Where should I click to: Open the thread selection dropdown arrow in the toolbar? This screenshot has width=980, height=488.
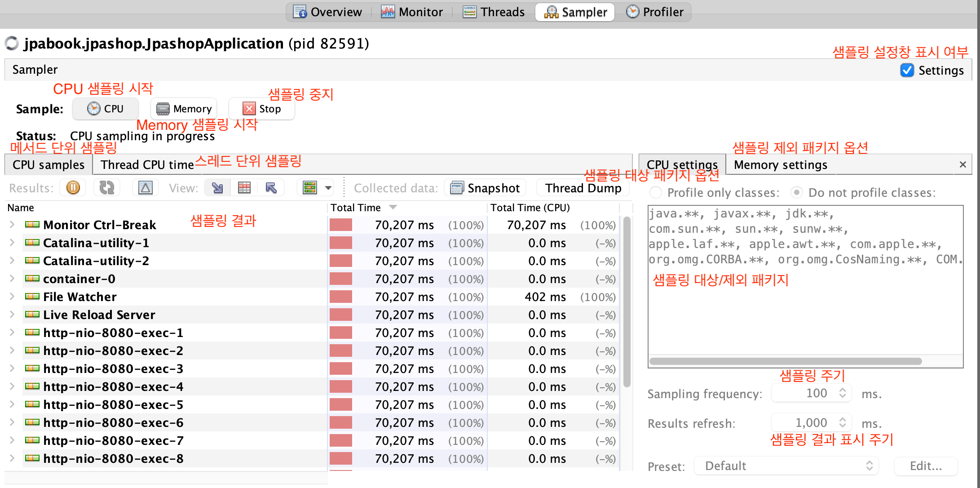[x=329, y=187]
